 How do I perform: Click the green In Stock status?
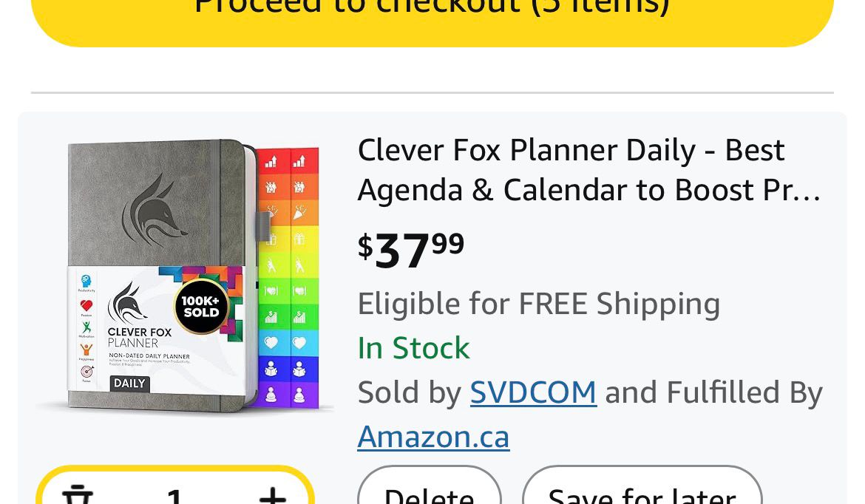(x=413, y=348)
